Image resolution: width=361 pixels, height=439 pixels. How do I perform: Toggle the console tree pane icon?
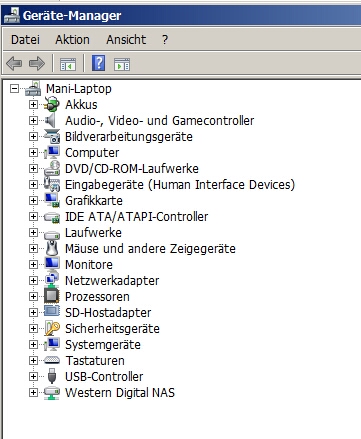(68, 64)
